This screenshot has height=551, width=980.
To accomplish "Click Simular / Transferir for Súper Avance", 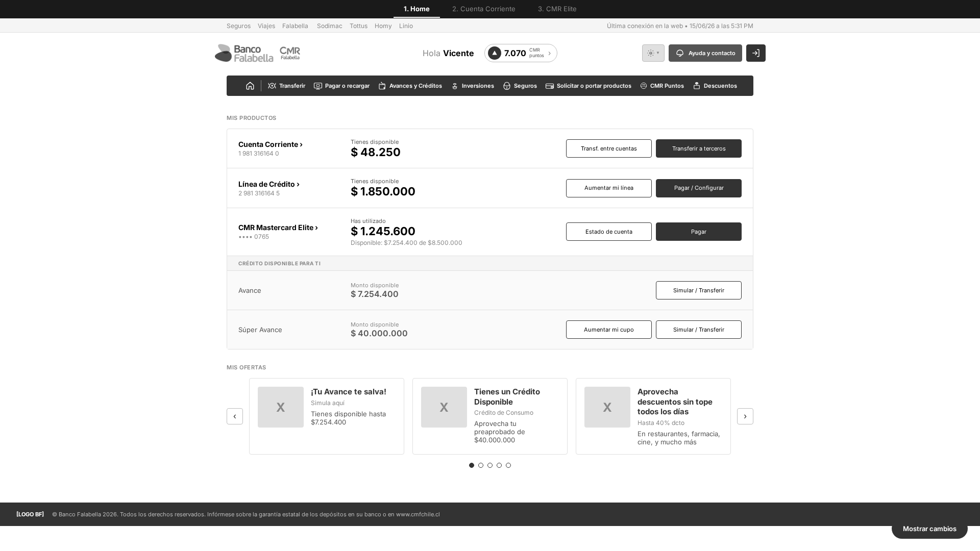I will 699,330.
